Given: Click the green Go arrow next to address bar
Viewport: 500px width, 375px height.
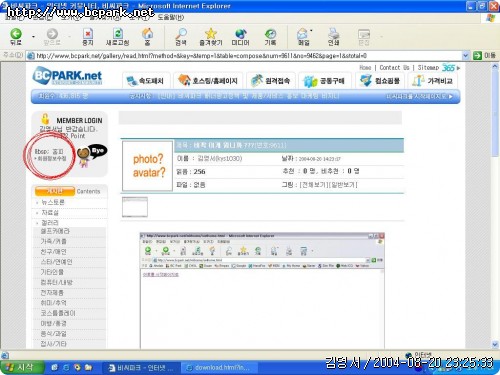Looking at the screenshot, I should [x=477, y=55].
